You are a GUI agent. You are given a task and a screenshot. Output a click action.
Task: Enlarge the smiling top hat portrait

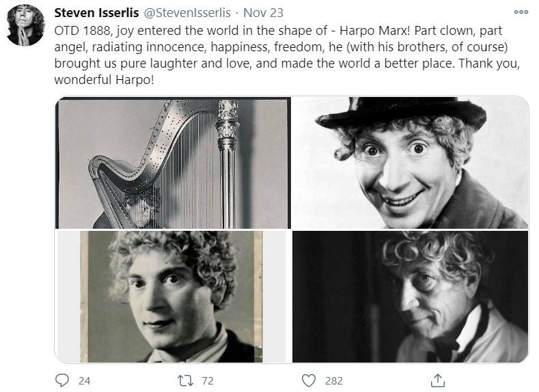[410, 163]
